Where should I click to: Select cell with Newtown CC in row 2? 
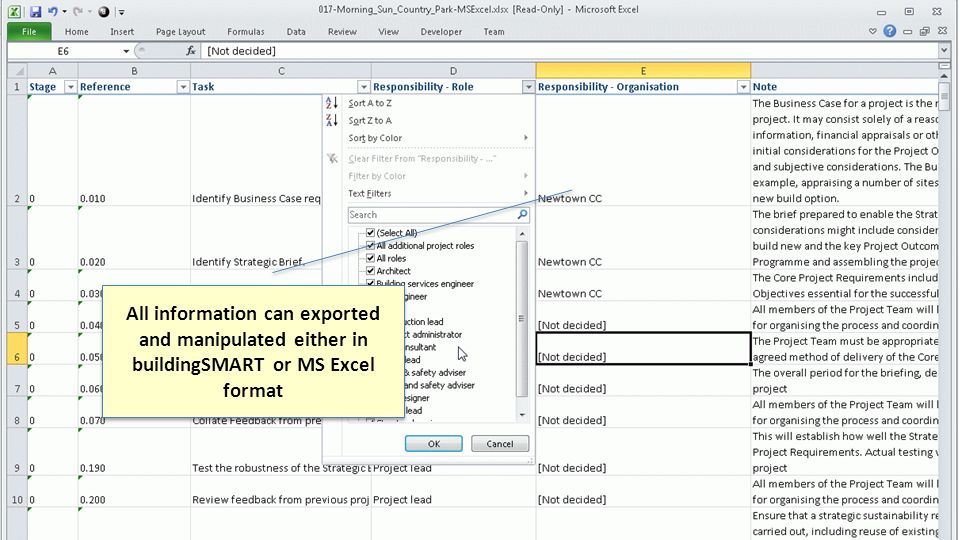(643, 151)
